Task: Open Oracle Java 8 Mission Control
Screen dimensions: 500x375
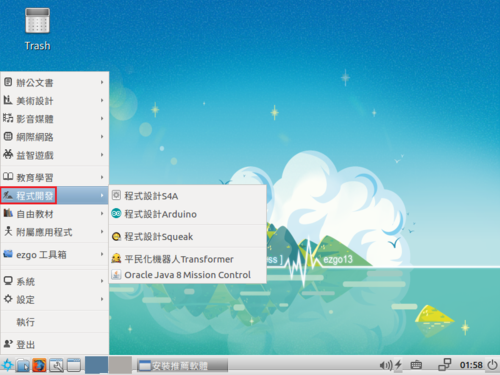Action: [188, 275]
